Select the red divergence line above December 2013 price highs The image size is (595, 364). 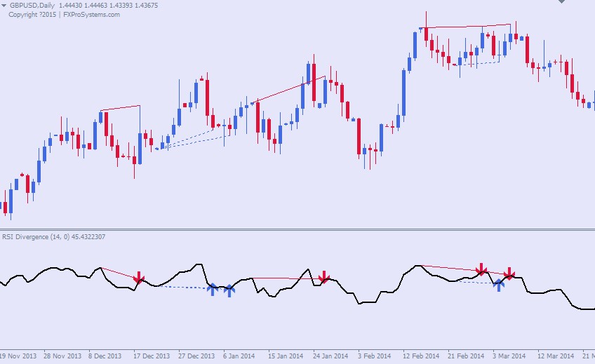[x=120, y=108]
